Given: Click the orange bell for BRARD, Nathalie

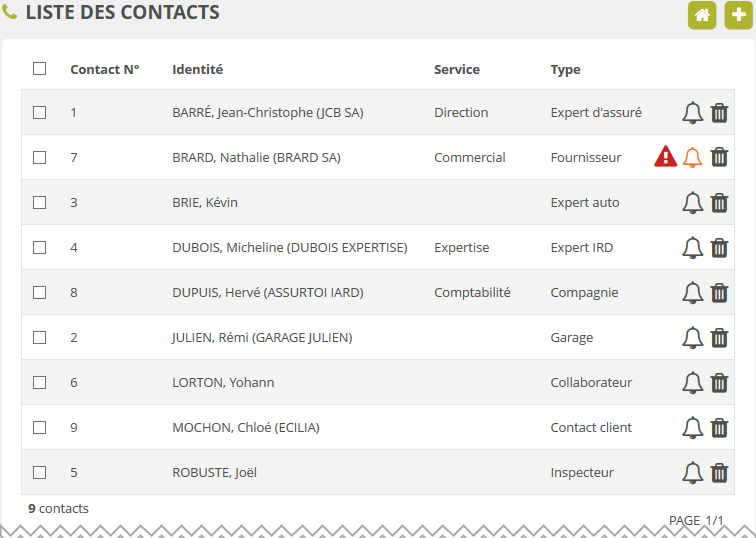Looking at the screenshot, I should [x=692, y=157].
